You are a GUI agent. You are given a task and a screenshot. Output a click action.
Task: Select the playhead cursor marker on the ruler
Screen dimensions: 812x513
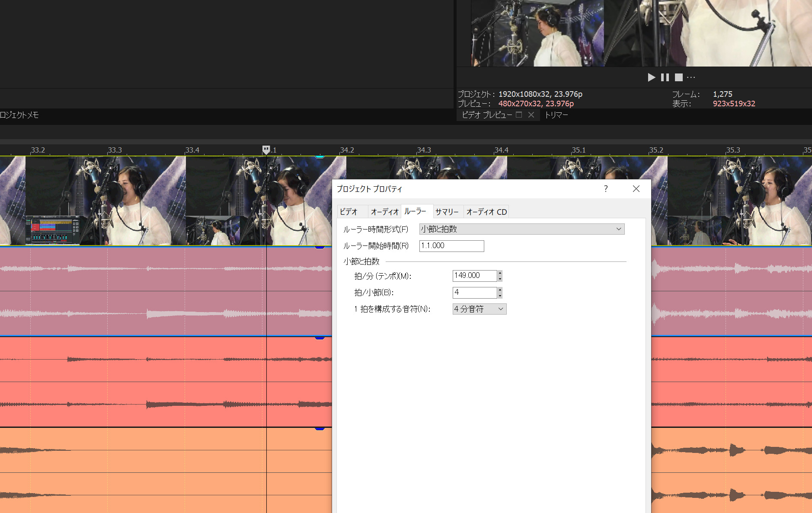pyautogui.click(x=266, y=150)
